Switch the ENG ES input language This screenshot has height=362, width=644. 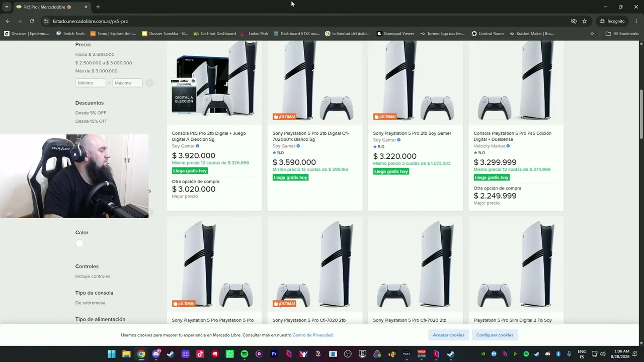[582, 354]
